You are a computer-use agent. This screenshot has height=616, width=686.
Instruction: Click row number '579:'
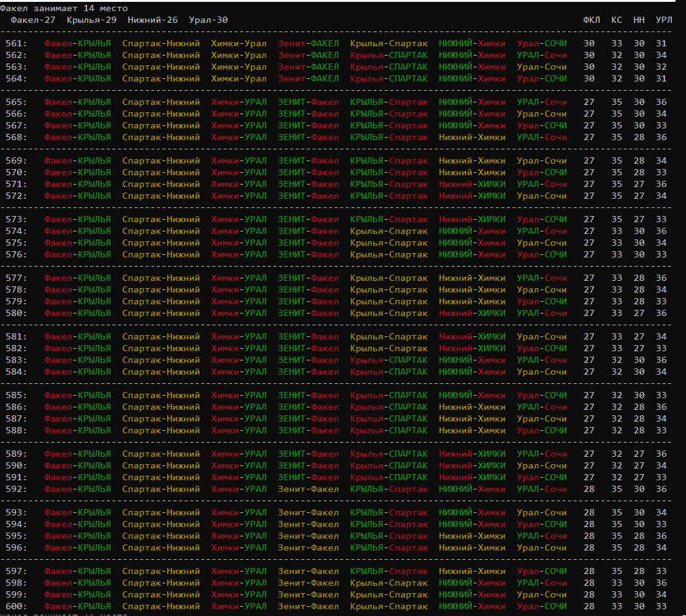[x=16, y=302]
